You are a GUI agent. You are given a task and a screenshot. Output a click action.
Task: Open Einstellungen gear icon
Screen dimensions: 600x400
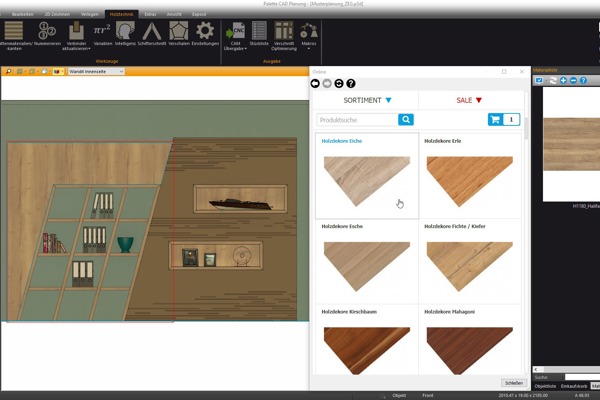coord(205,32)
